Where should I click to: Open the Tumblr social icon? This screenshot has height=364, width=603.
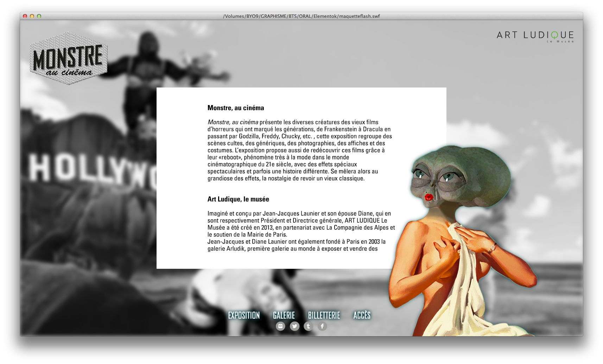click(x=308, y=326)
